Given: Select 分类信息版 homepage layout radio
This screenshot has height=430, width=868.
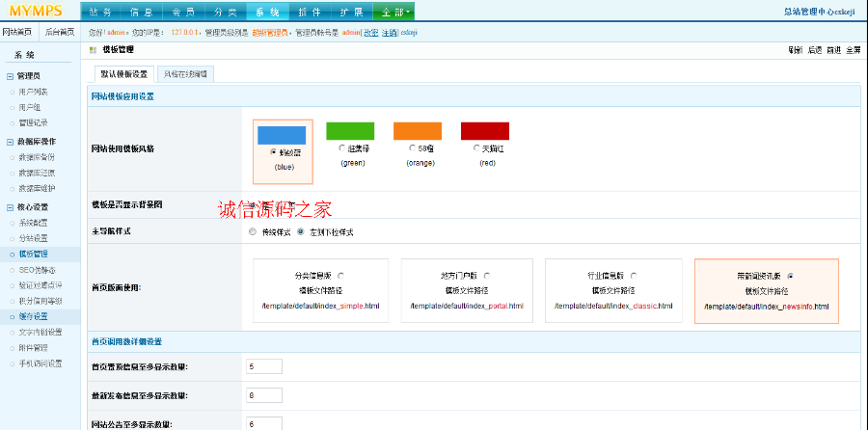Looking at the screenshot, I should [340, 276].
